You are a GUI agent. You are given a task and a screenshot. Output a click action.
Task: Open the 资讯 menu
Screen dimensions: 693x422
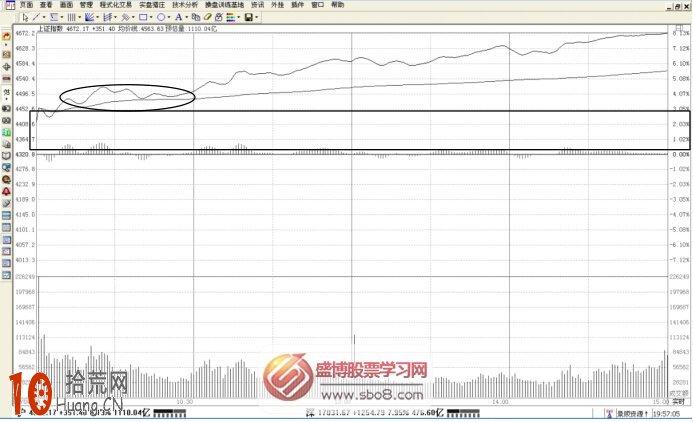click(x=258, y=5)
